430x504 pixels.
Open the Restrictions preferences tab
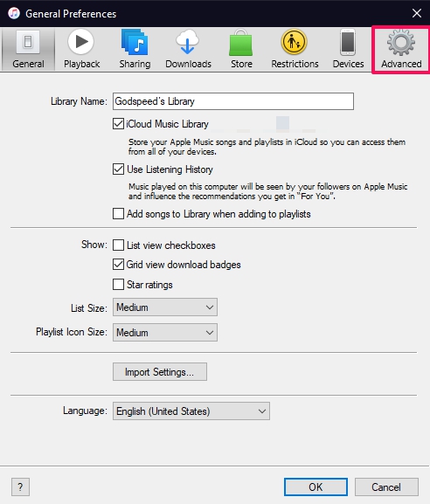tap(295, 49)
